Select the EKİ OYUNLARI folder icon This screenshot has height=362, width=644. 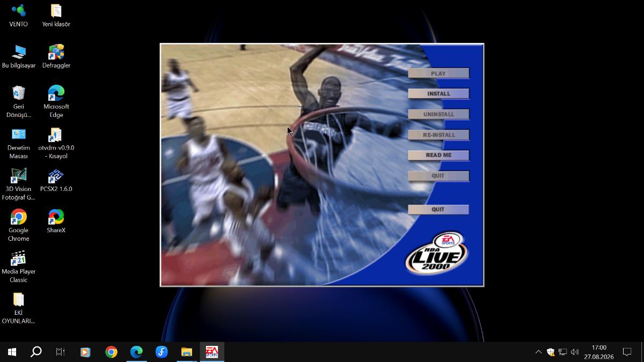[x=18, y=308]
